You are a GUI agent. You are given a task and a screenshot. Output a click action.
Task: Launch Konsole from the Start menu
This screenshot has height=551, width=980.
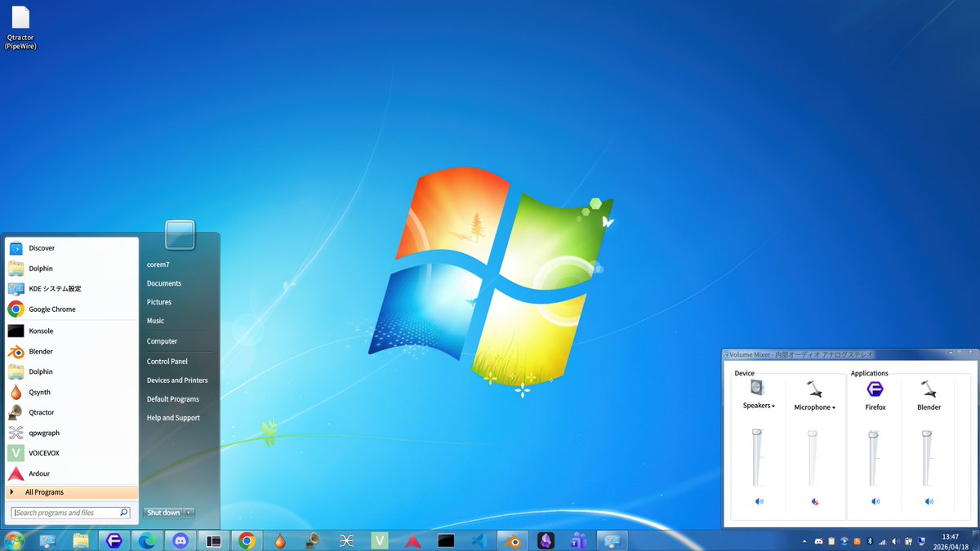click(72, 331)
